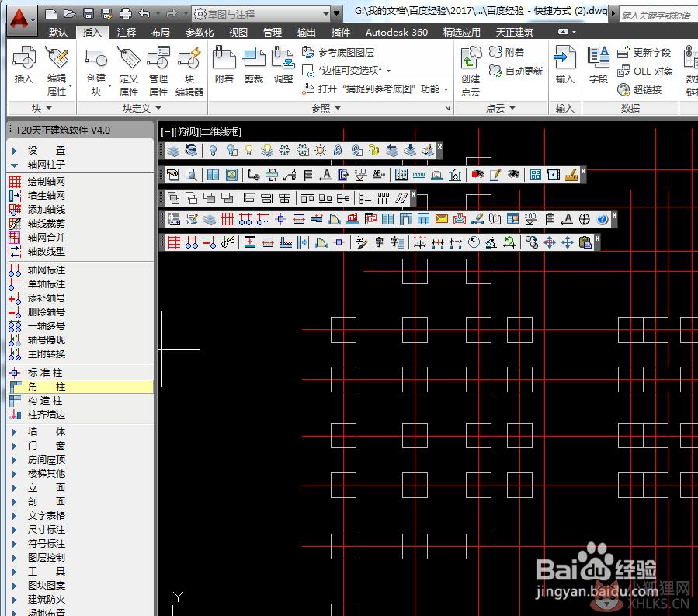Expand the 参照 panel dropdown
Image resolution: width=698 pixels, height=616 pixels.
click(326, 108)
